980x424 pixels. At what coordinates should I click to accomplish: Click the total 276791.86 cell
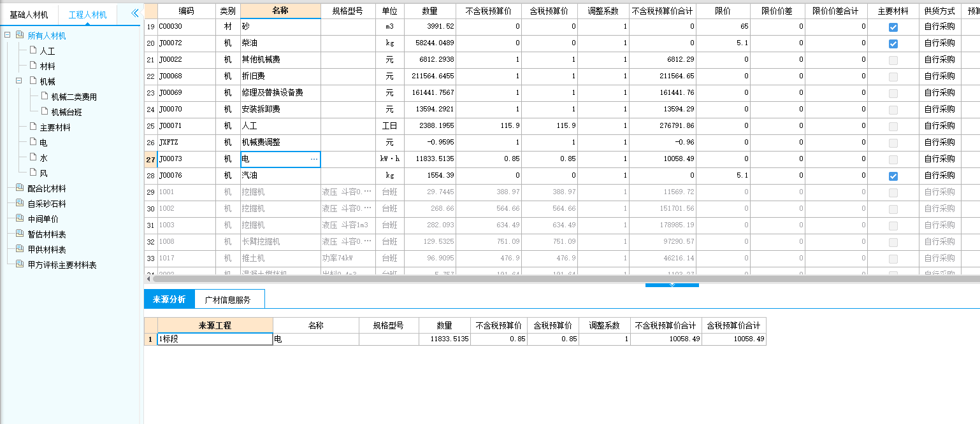click(663, 127)
